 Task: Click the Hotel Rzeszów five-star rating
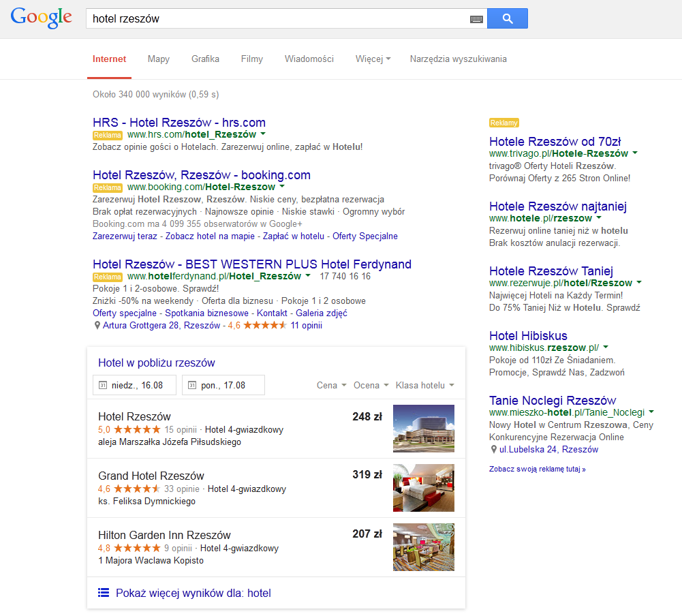coord(137,429)
